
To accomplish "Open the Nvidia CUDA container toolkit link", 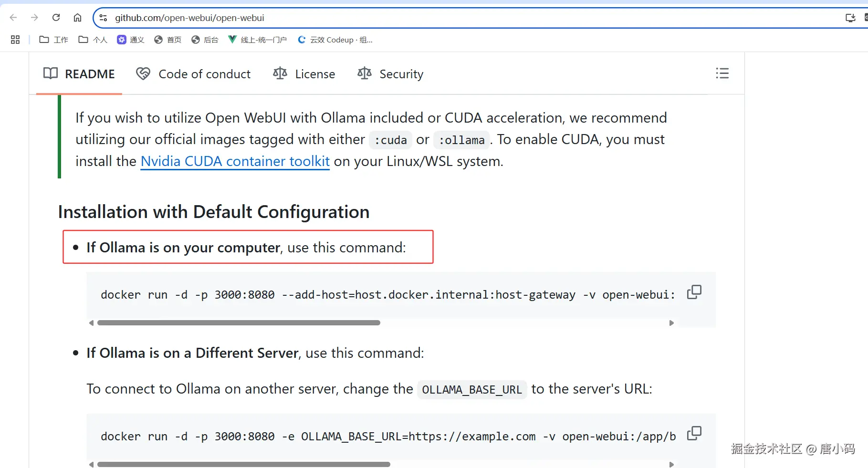I will (x=235, y=161).
